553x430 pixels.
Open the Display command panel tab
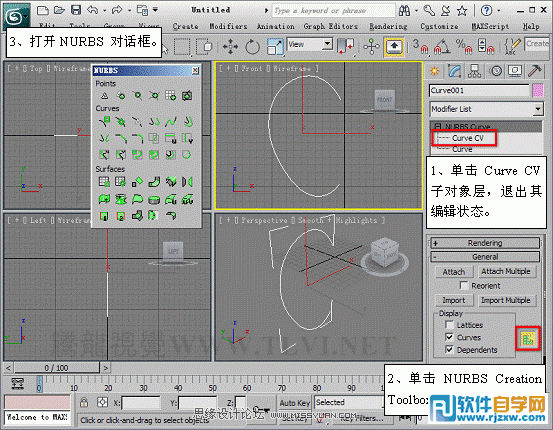click(515, 71)
